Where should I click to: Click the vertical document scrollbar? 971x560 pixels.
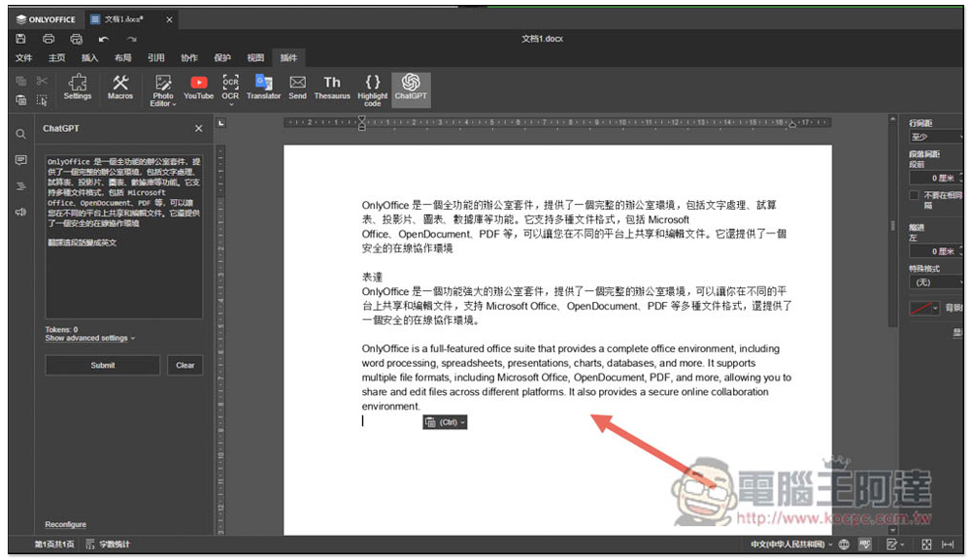pyautogui.click(x=892, y=225)
